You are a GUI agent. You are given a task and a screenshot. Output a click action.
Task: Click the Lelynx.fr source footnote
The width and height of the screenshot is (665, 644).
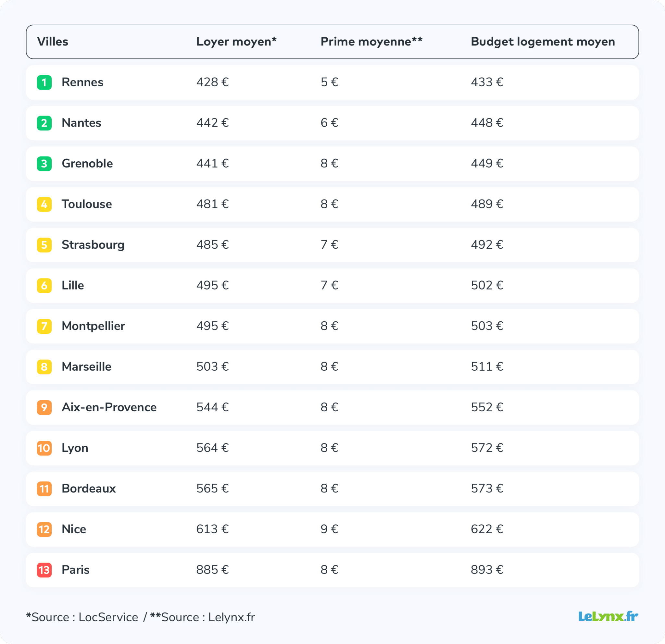[x=203, y=617]
